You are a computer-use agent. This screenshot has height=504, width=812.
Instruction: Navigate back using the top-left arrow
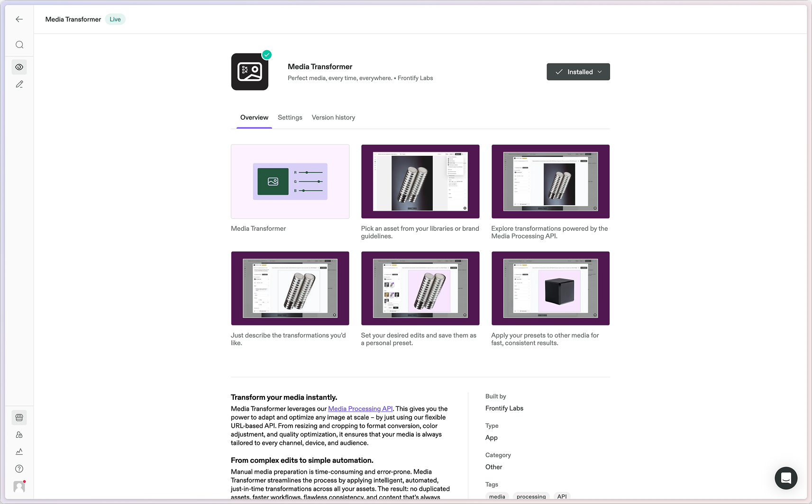click(x=19, y=19)
